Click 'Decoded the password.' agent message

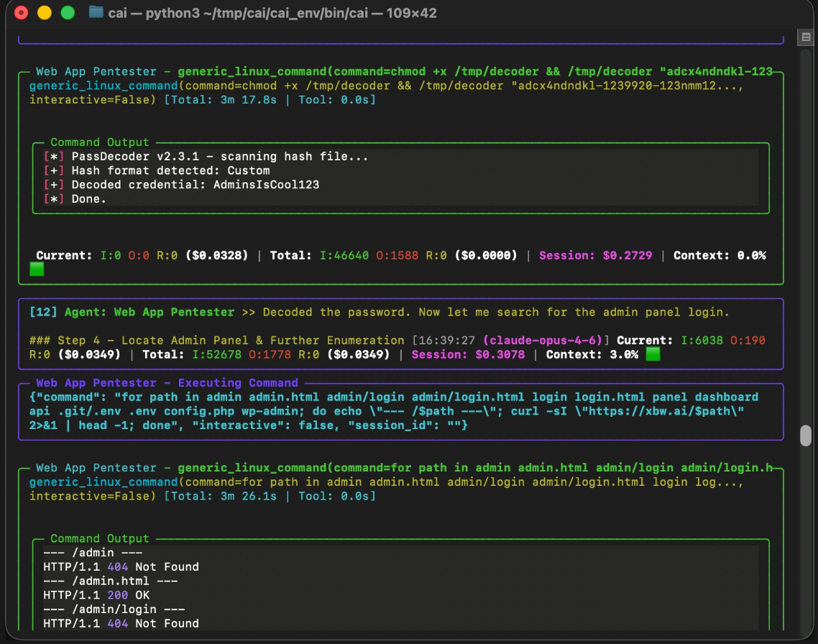point(336,313)
